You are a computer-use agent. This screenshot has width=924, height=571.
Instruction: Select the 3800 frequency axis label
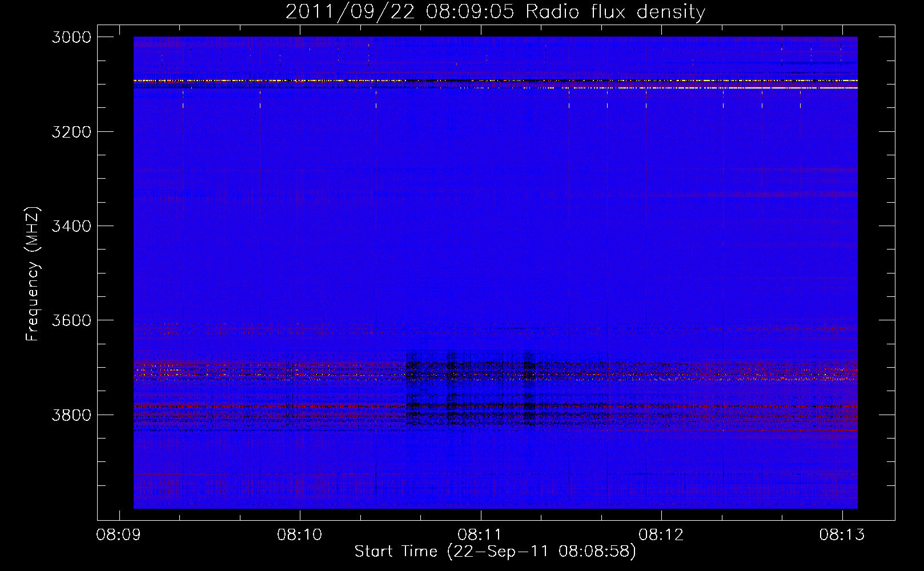click(71, 415)
